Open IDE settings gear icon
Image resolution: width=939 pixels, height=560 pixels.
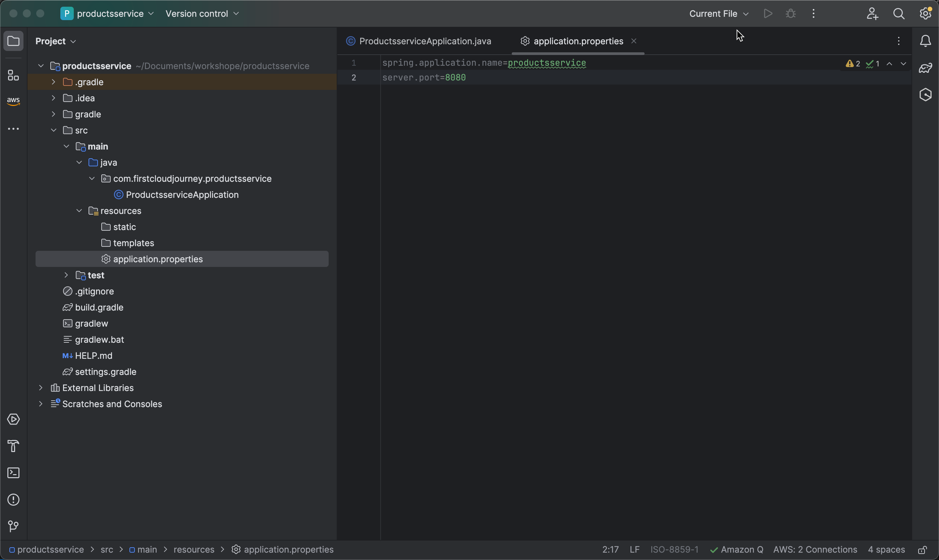click(x=925, y=14)
